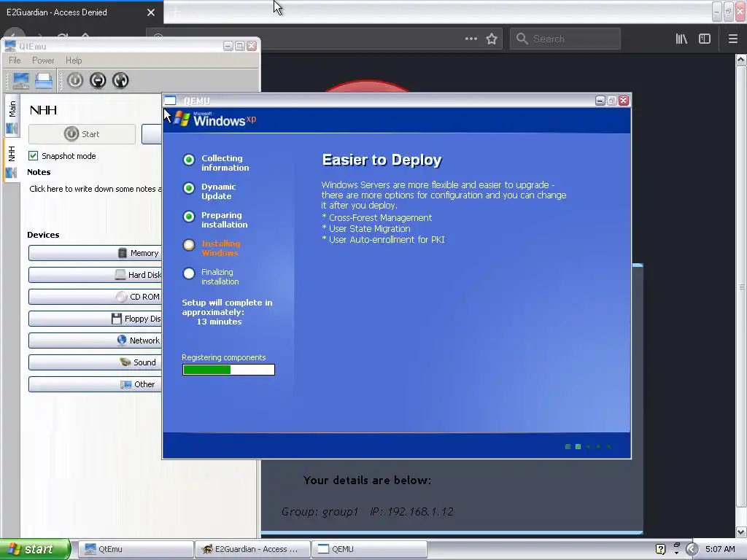Click the Registering components progress bar
The width and height of the screenshot is (747, 560).
pyautogui.click(x=228, y=370)
